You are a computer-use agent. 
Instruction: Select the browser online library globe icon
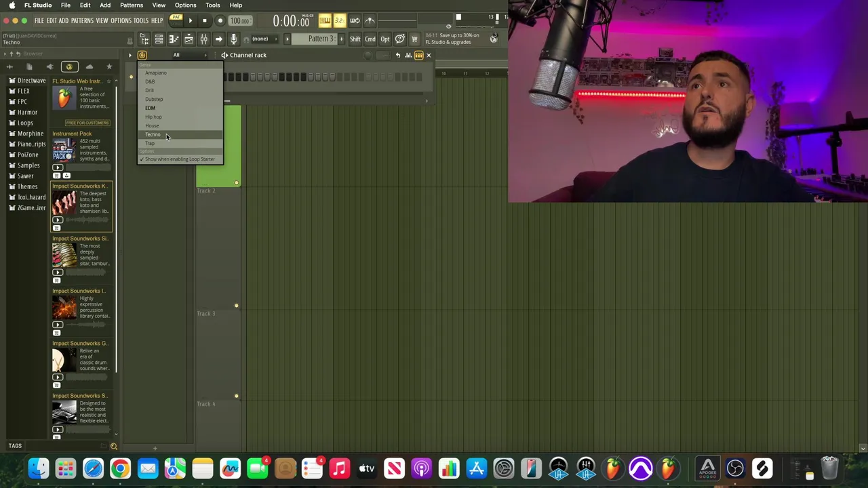point(69,66)
